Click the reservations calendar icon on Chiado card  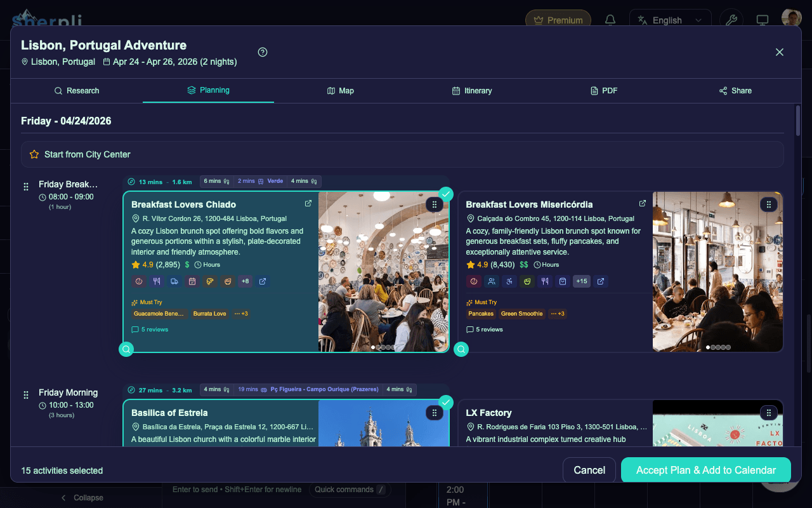[x=192, y=281]
